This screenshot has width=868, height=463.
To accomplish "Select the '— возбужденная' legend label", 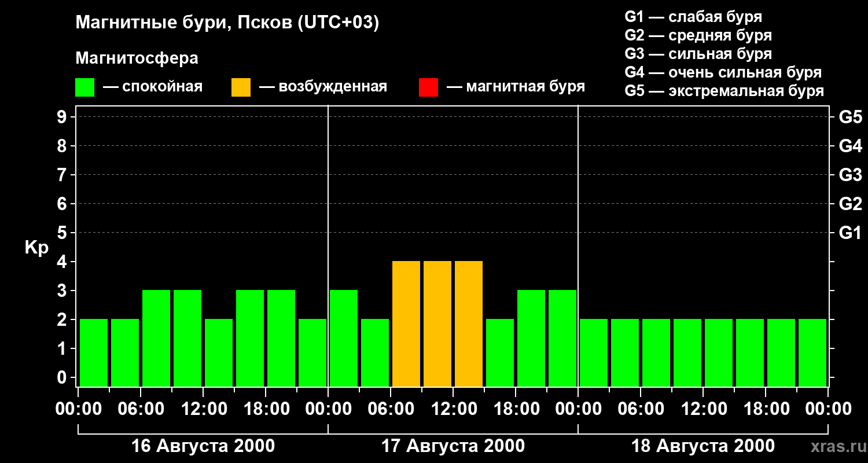I will [x=323, y=87].
